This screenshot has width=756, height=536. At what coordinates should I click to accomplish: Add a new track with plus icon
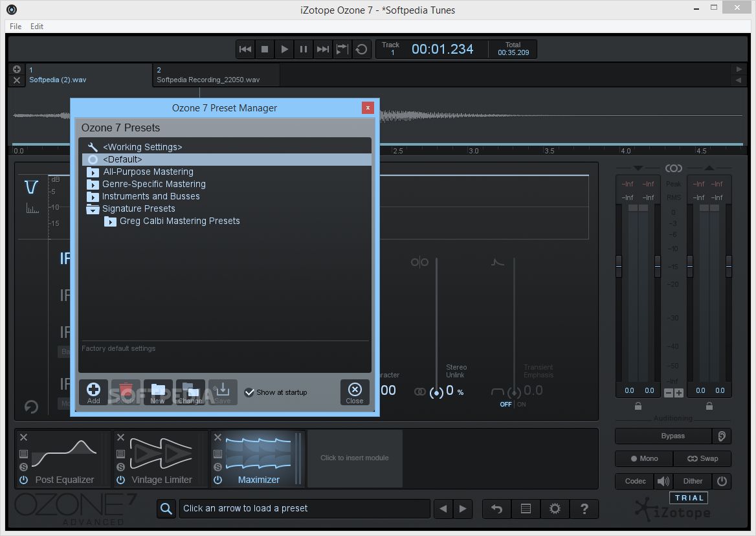17,69
